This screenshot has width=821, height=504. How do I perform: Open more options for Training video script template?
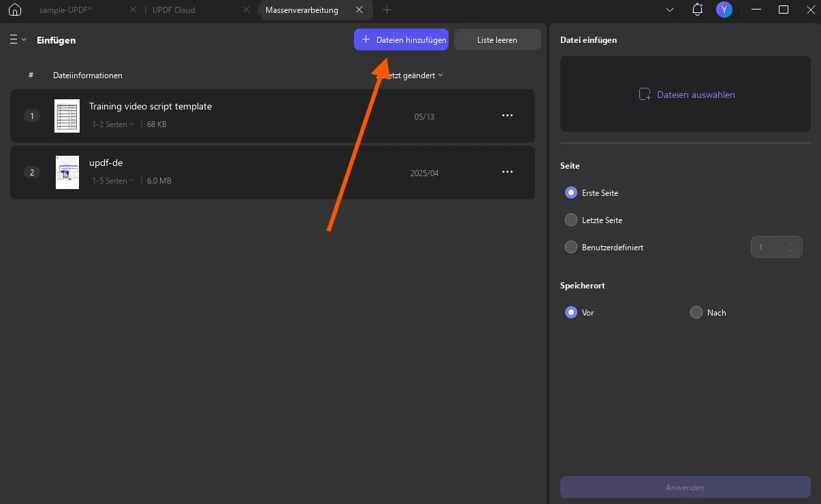coord(507,116)
